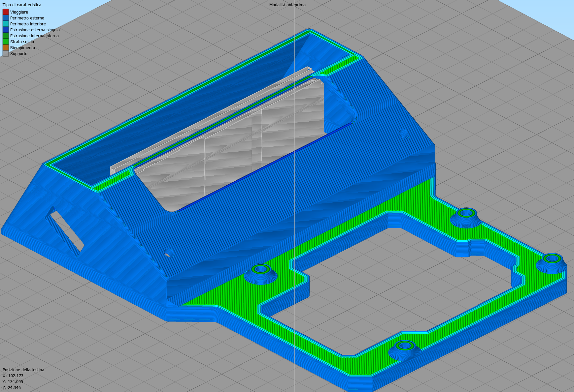Click the 'Estrusione interna interna' legend label
574x392 pixels.
34,36
